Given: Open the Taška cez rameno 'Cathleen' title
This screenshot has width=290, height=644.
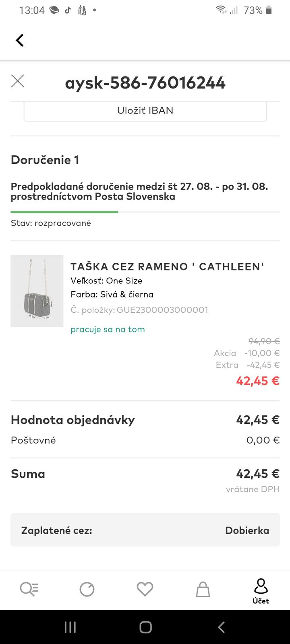Looking at the screenshot, I should 167,266.
